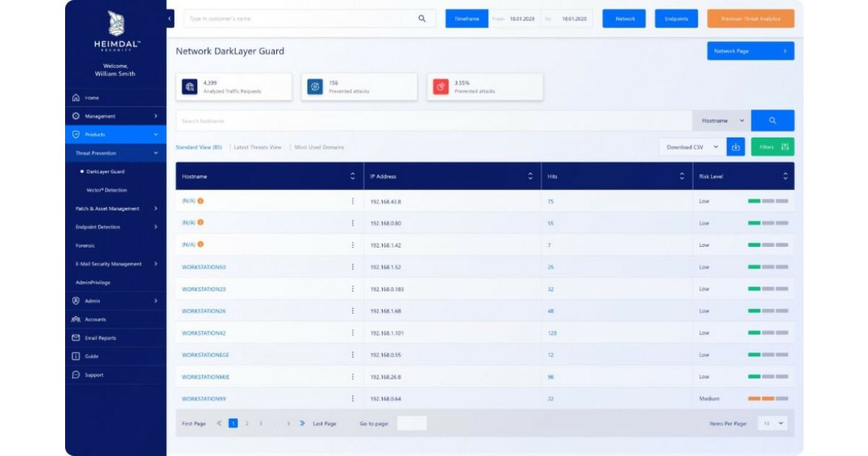Open the Hostname search type dropdown
Screen dimensions: 868x456
[x=722, y=121]
